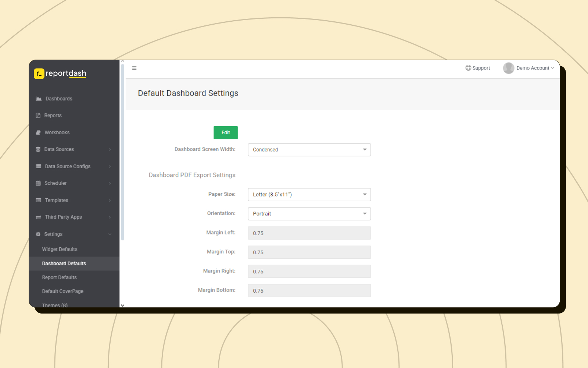Click the Scheduler calendar icon
Image resolution: width=588 pixels, height=368 pixels.
[x=38, y=183]
